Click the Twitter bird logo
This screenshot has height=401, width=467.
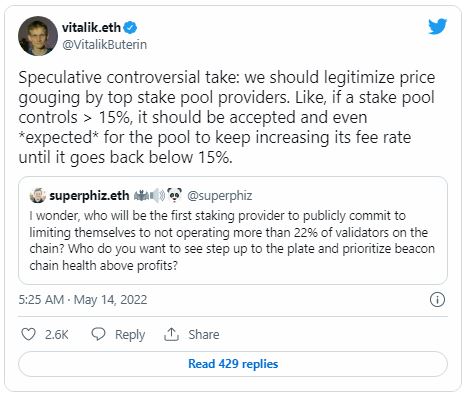(x=437, y=27)
